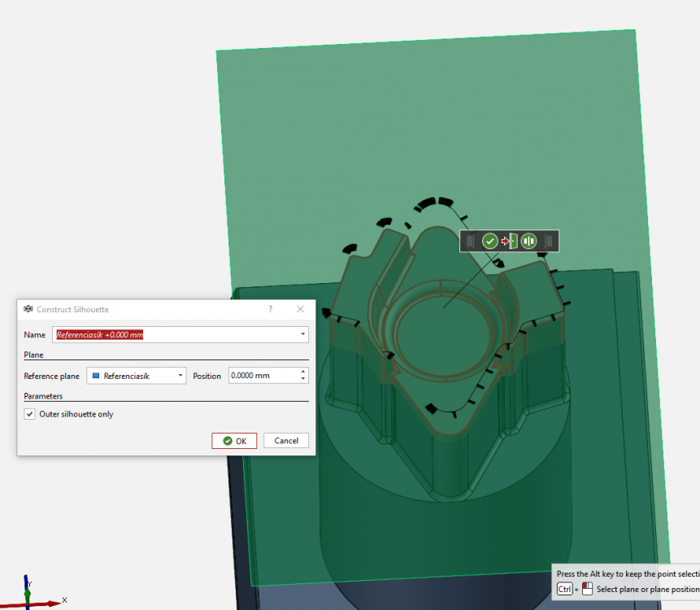This screenshot has height=610, width=700.
Task: Select the circular top face of the 3D part
Action: pos(442,333)
